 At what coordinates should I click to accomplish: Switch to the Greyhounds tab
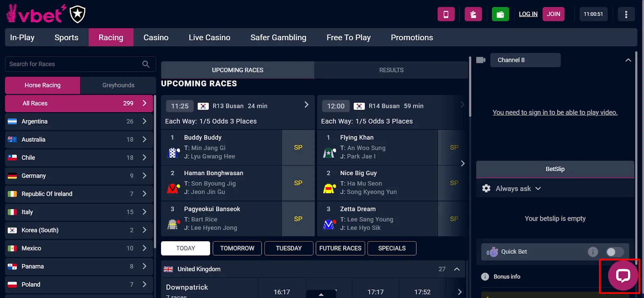tap(118, 85)
